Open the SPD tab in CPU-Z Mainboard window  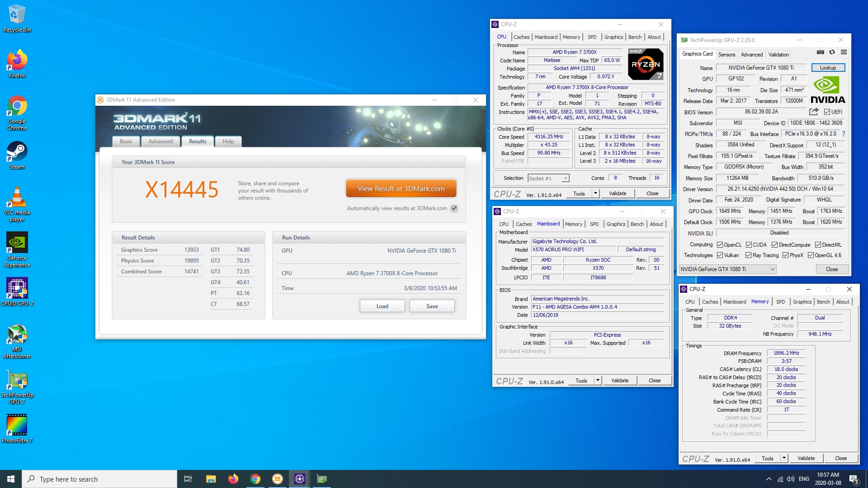(x=594, y=224)
